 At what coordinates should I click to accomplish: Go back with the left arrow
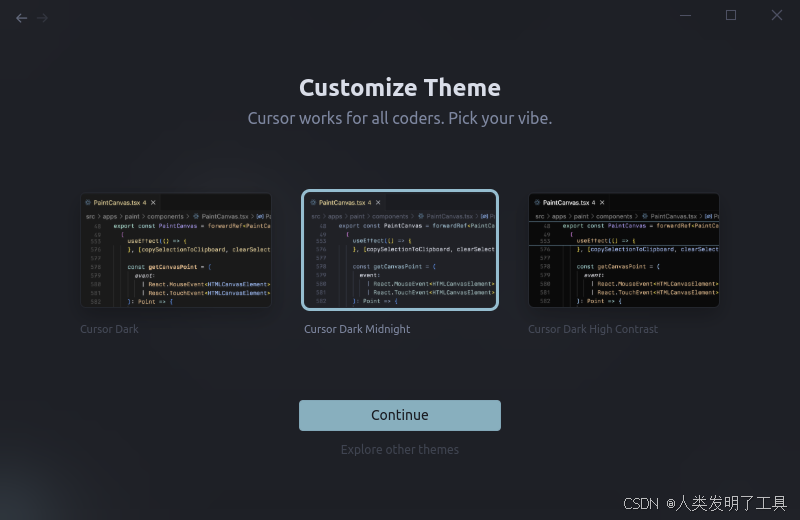(x=21, y=18)
